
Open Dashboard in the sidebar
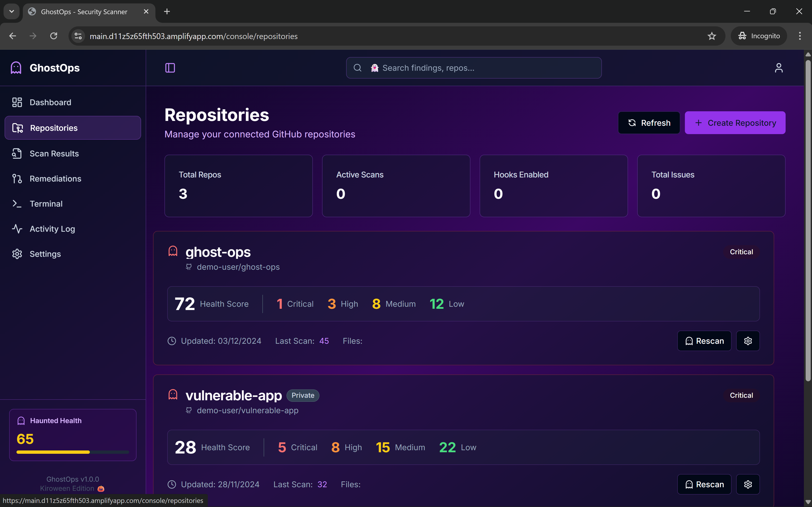pos(50,102)
